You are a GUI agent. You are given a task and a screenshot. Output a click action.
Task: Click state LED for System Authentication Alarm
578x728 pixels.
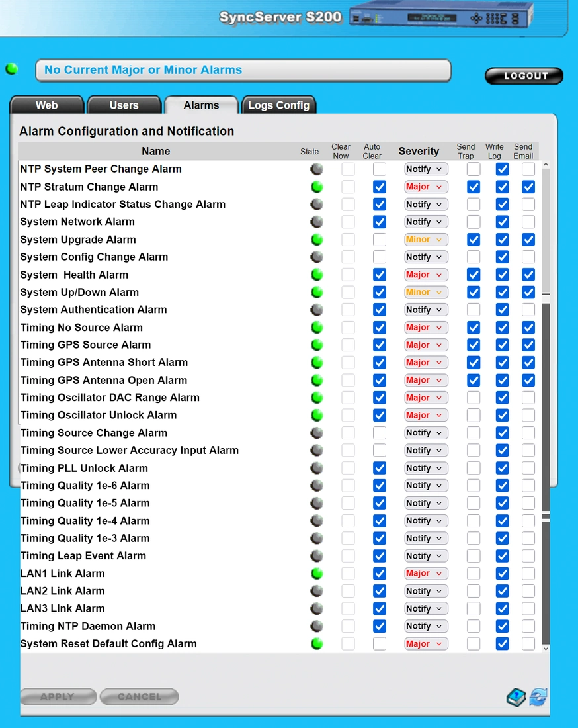point(317,310)
